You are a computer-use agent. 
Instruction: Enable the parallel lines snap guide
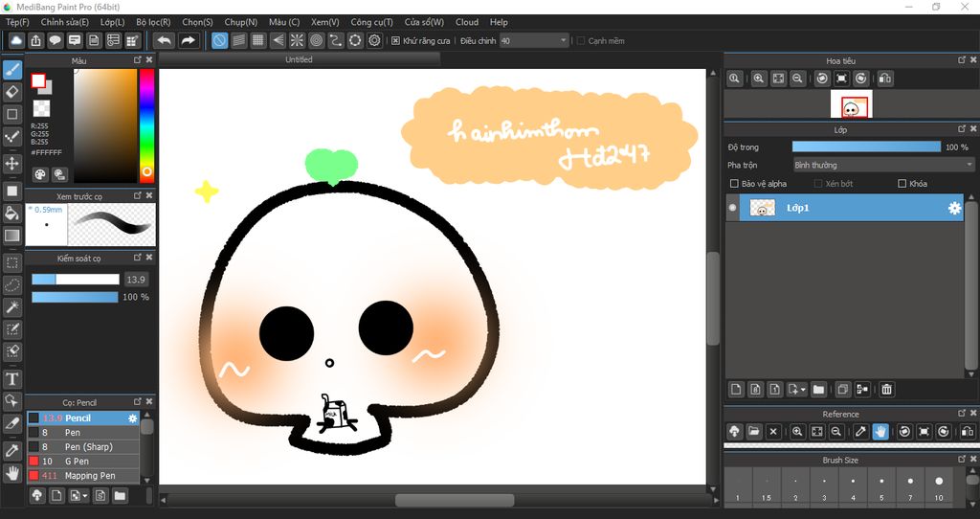(238, 40)
